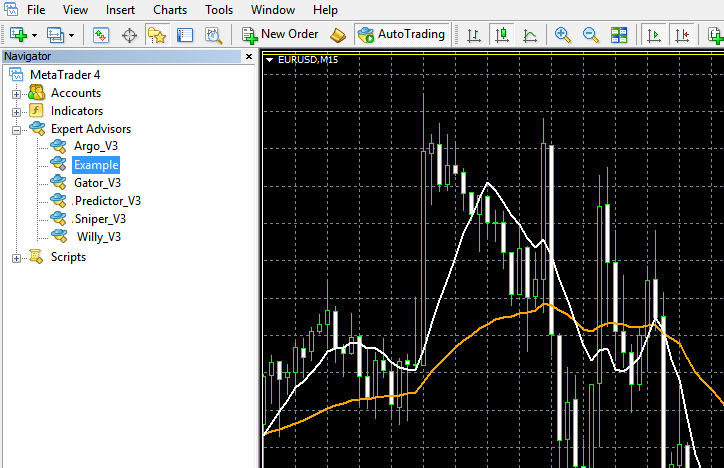Screen dimensions: 724x468
Task: Toggle the Navigator panel star-folder icon
Action: [x=157, y=35]
